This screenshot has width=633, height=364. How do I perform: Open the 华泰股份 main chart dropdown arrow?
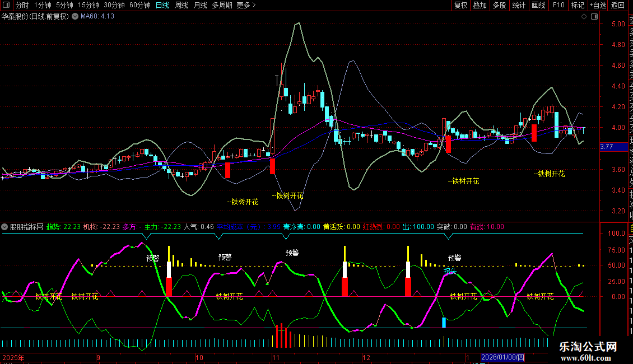(75, 17)
